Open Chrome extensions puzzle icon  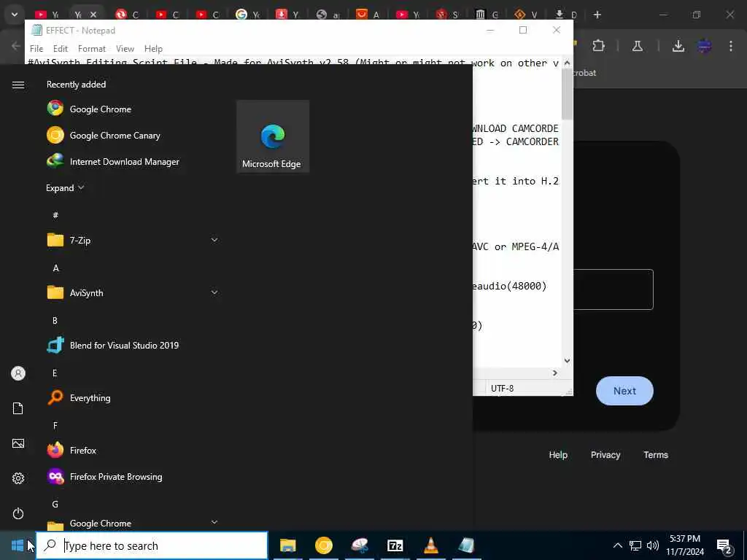[598, 46]
